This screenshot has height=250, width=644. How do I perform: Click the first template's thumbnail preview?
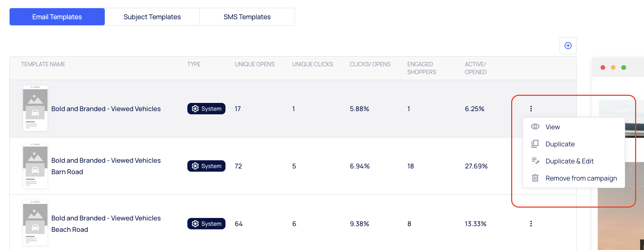click(35, 108)
